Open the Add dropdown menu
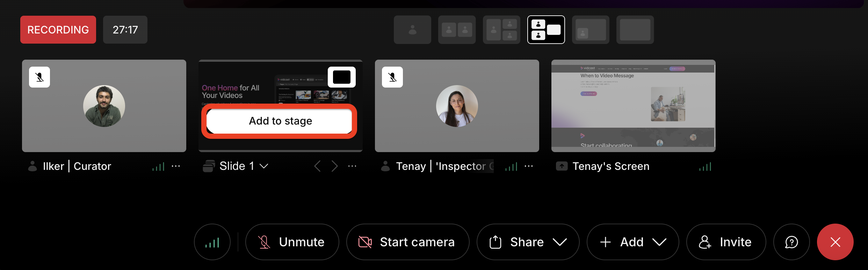 633,242
